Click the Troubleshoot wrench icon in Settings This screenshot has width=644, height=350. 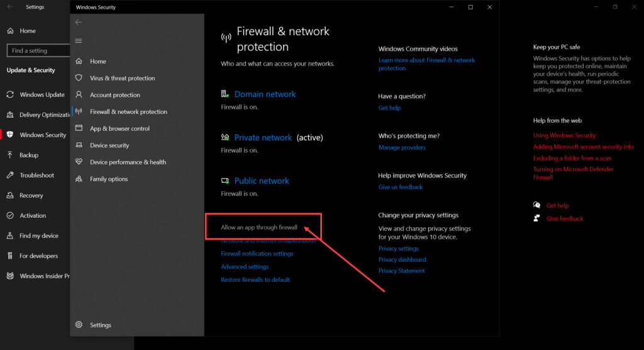tap(10, 175)
